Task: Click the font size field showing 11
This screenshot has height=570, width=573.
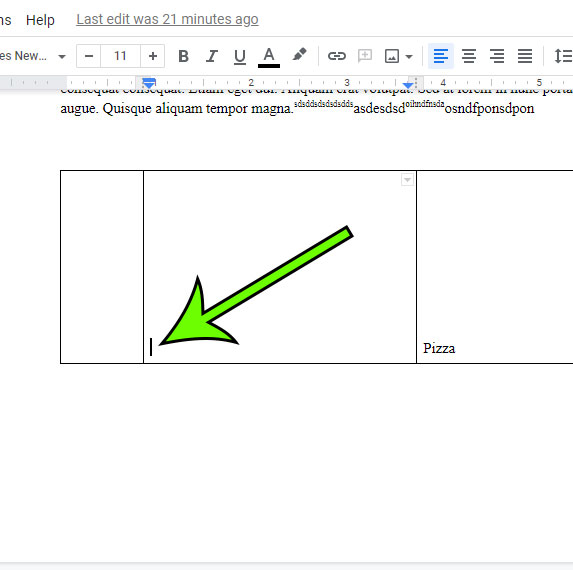Action: tap(120, 56)
